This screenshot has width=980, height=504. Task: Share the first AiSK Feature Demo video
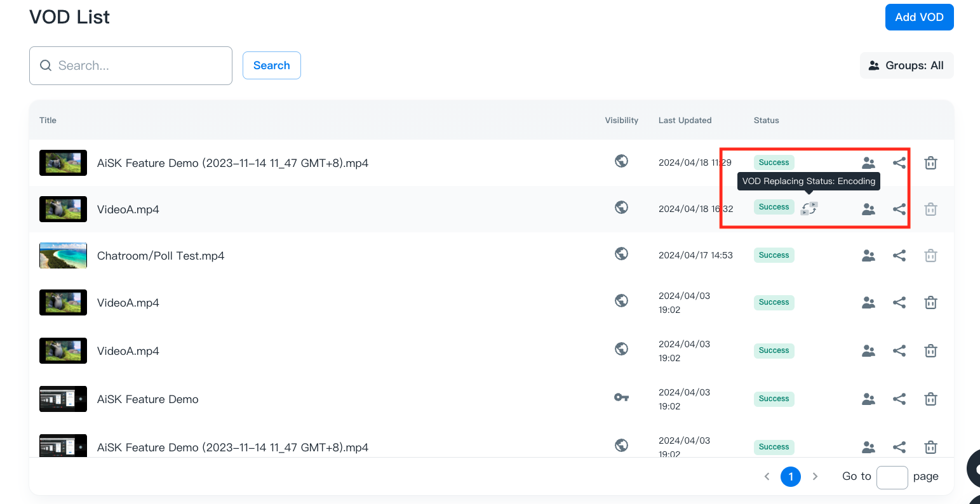click(x=899, y=163)
